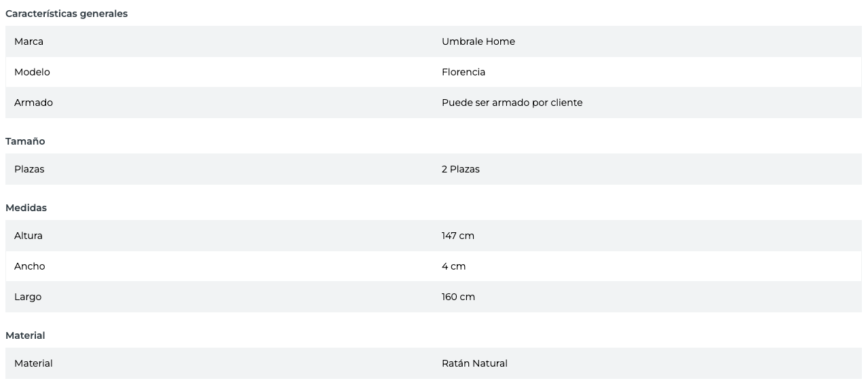
Task: Click the Tamaño section heading
Action: [x=25, y=141]
